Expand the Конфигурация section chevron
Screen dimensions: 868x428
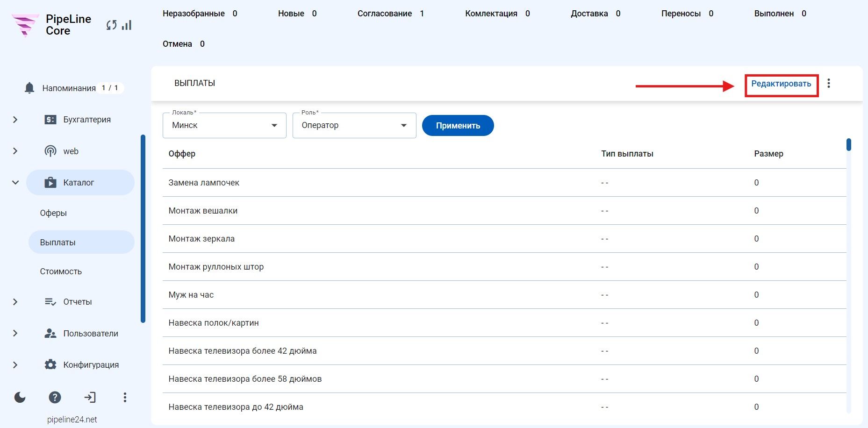15,364
